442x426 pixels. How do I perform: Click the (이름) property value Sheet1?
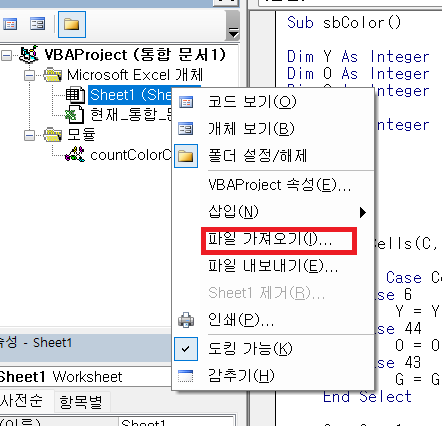click(x=177, y=421)
